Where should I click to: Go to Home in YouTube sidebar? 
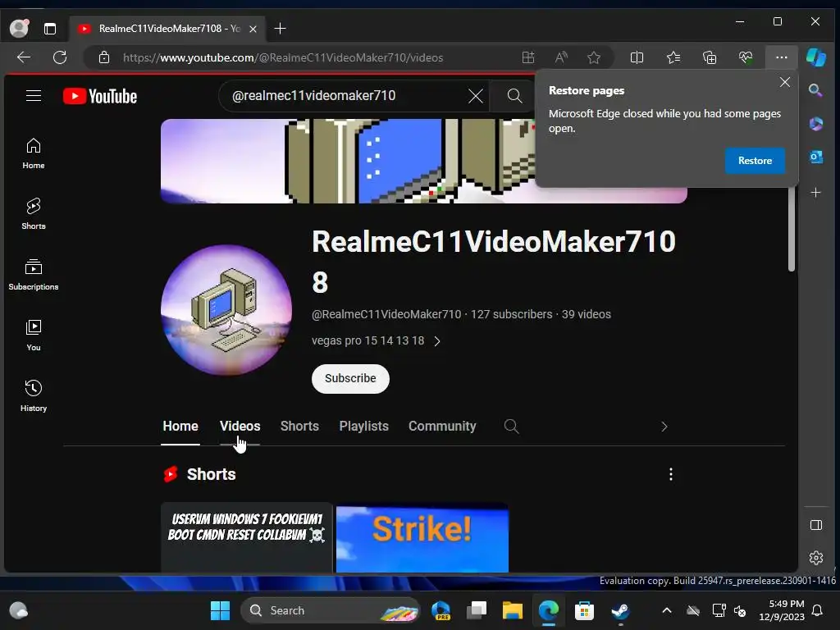tap(33, 153)
